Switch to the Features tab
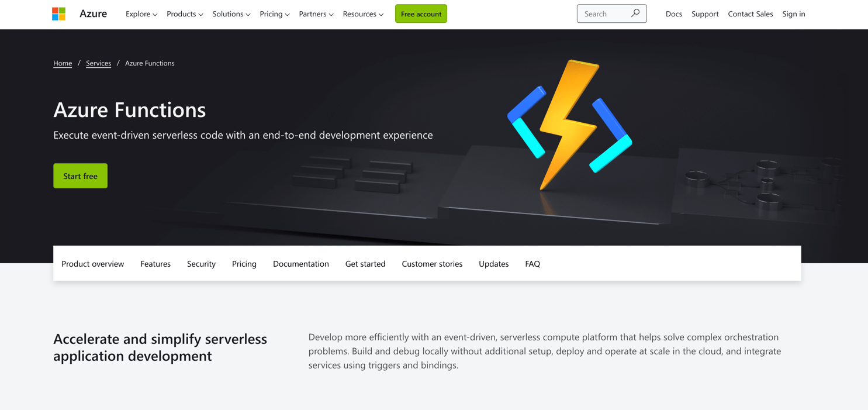Viewport: 868px width, 410px height. click(x=155, y=264)
